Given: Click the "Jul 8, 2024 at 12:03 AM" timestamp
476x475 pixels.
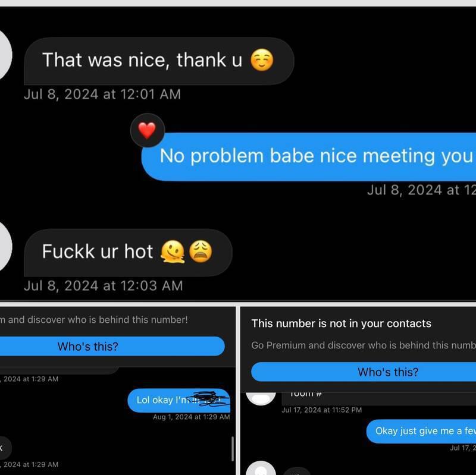Looking at the screenshot, I should [x=103, y=286].
